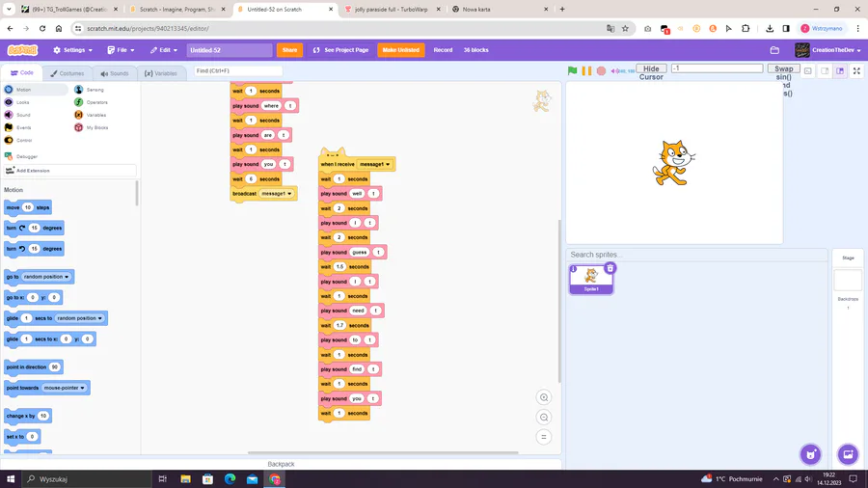868x488 pixels.
Task: Select the Stage backdrop thumbnail
Action: [x=848, y=280]
